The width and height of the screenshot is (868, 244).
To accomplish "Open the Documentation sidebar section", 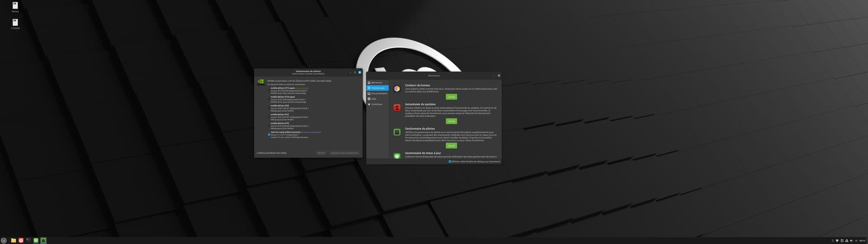I will click(379, 94).
